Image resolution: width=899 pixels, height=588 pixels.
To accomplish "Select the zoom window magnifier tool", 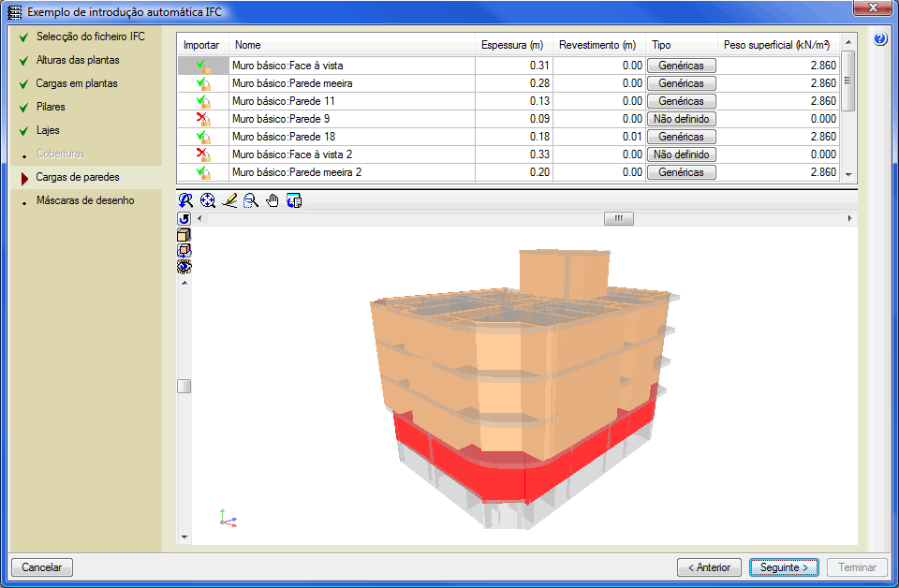I will pyautogui.click(x=251, y=200).
